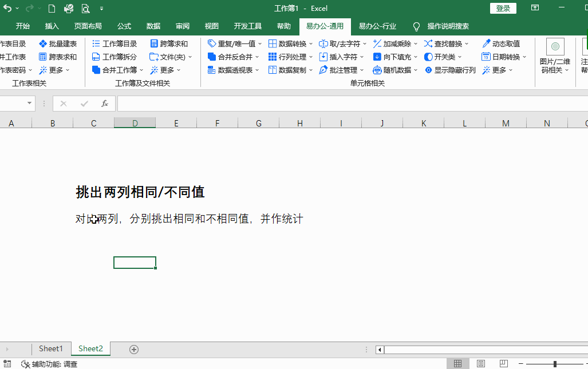Click the 动态取值 dropper icon
The width and height of the screenshot is (588, 369).
click(486, 43)
